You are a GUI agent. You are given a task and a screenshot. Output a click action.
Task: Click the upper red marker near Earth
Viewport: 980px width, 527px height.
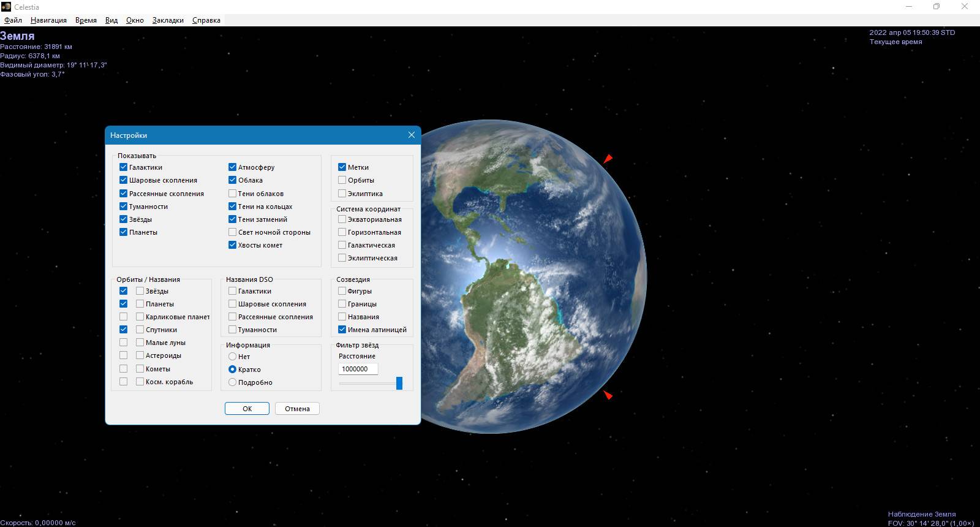608,159
